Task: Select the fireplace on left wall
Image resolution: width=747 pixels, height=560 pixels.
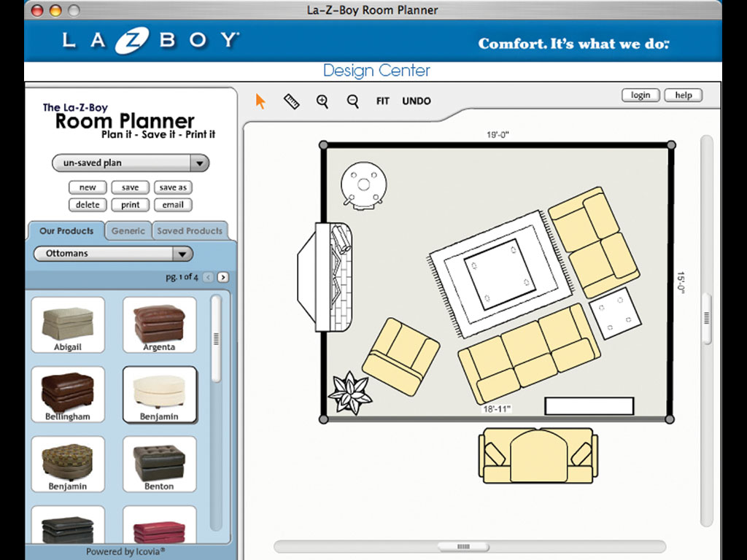Action: [325, 277]
